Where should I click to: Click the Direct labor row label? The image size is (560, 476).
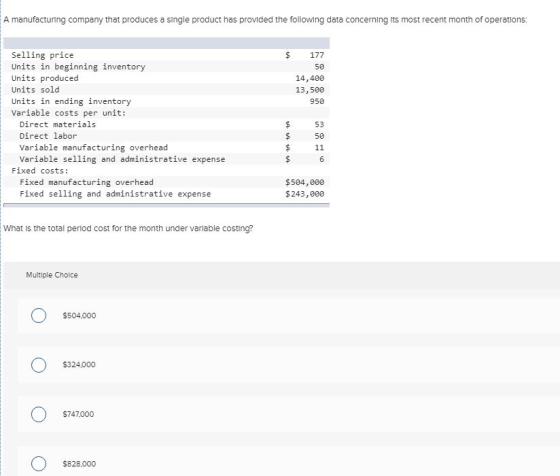(x=48, y=136)
